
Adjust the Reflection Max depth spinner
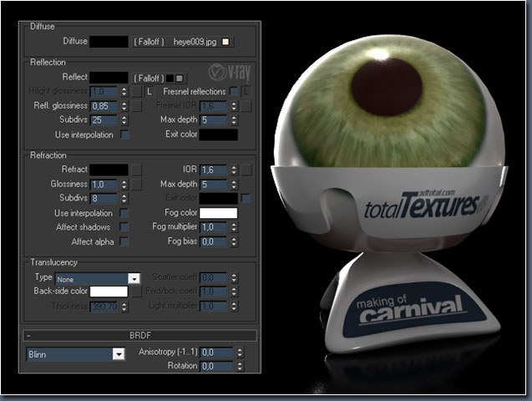click(x=234, y=120)
